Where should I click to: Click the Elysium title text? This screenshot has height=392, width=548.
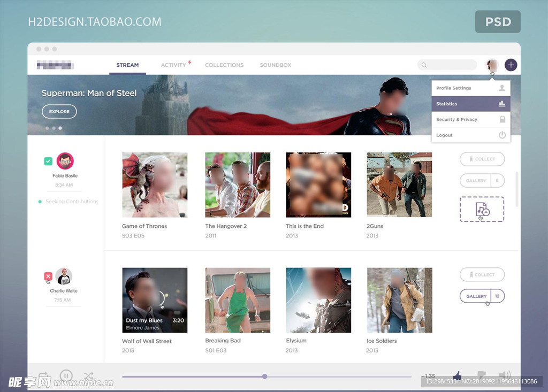(296, 341)
